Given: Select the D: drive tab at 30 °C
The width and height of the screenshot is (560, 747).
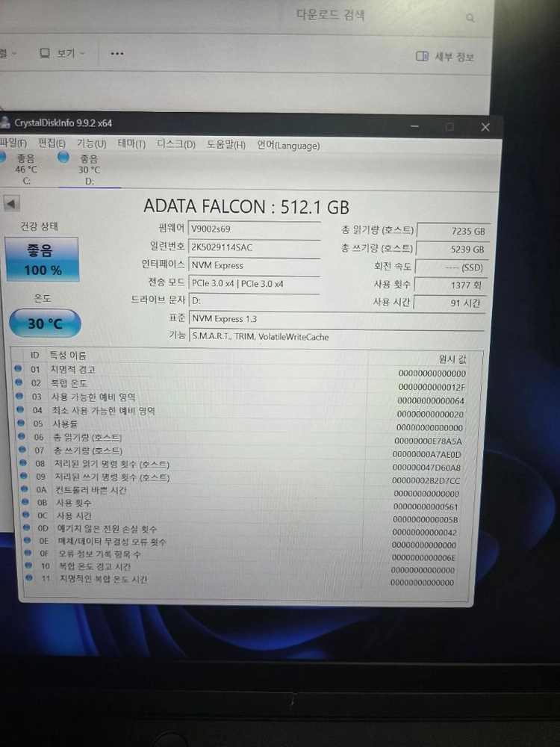Looking at the screenshot, I should tap(89, 170).
